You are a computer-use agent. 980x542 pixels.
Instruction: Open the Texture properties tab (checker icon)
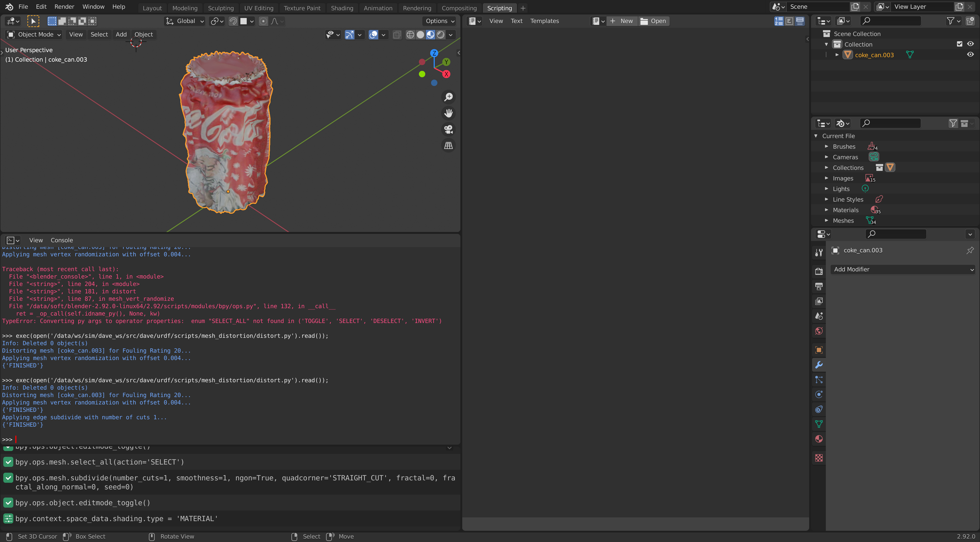point(819,458)
